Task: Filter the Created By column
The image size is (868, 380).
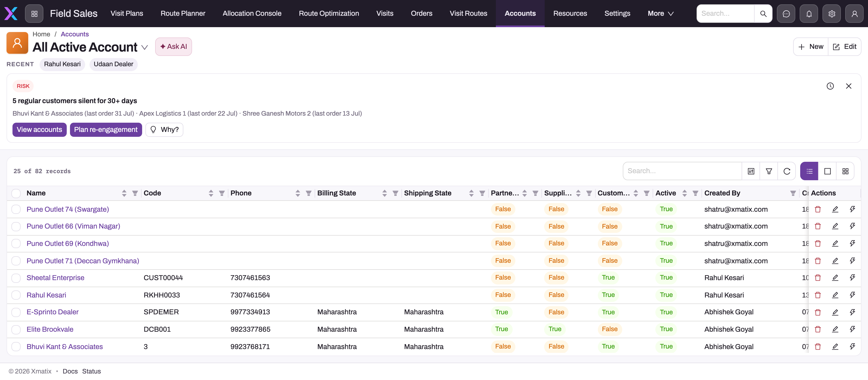Action: [x=793, y=193]
